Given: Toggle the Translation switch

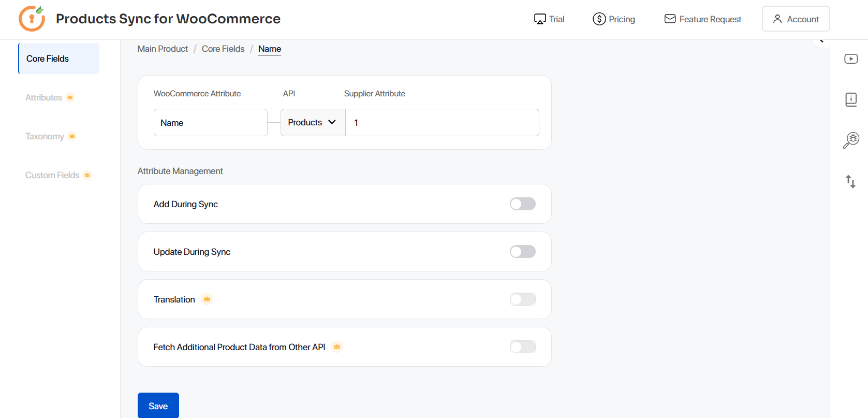Looking at the screenshot, I should tap(522, 299).
